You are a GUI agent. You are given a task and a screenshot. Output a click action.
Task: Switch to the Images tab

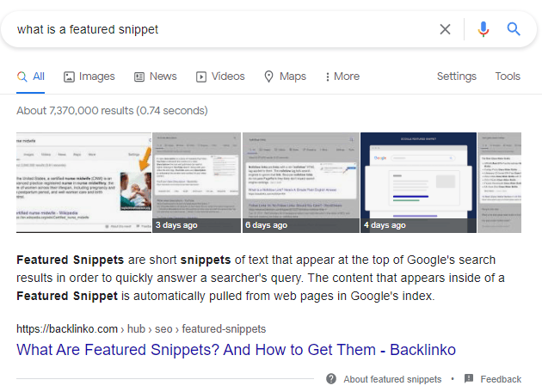pyautogui.click(x=89, y=77)
